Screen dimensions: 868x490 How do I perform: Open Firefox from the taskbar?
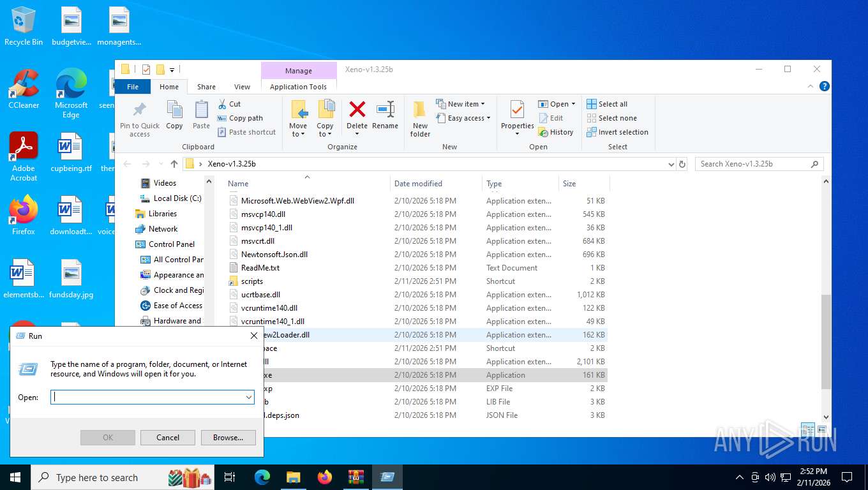325,477
